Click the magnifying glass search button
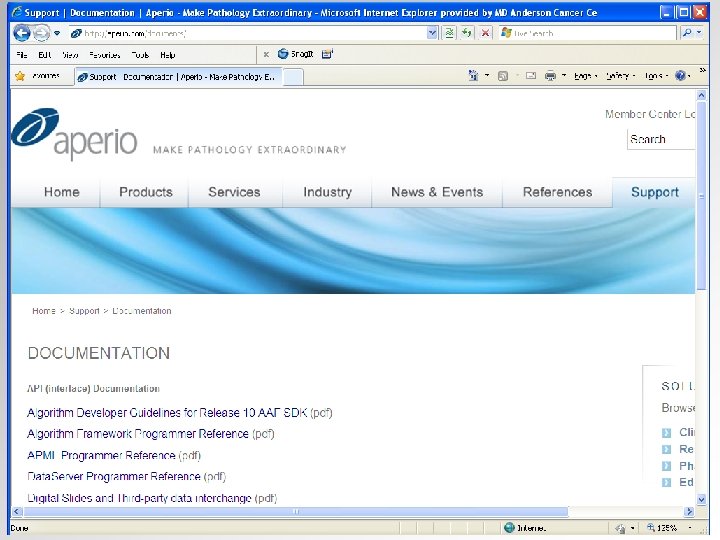This screenshot has height=540, width=720. (687, 33)
